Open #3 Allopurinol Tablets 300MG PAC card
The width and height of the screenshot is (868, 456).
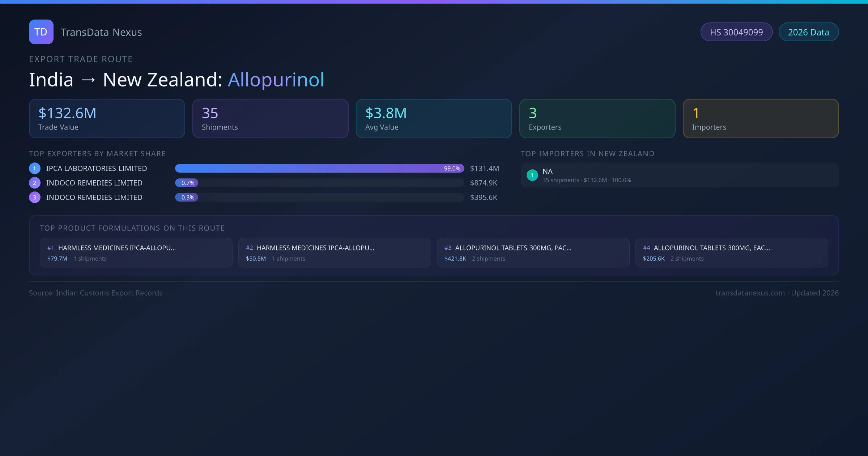533,253
